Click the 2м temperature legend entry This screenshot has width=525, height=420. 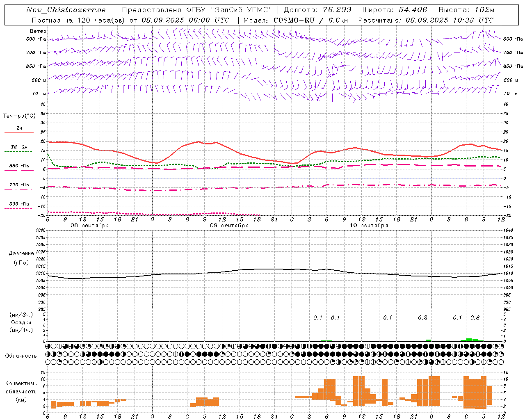(x=19, y=128)
